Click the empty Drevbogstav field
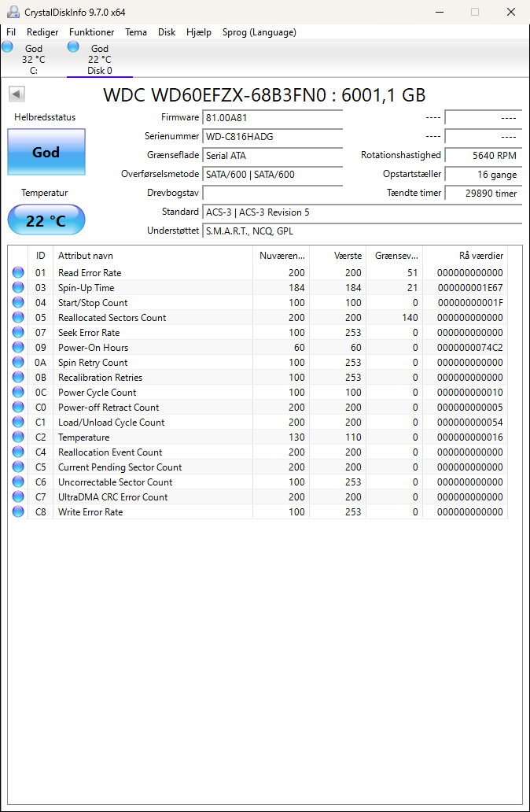 coord(272,193)
